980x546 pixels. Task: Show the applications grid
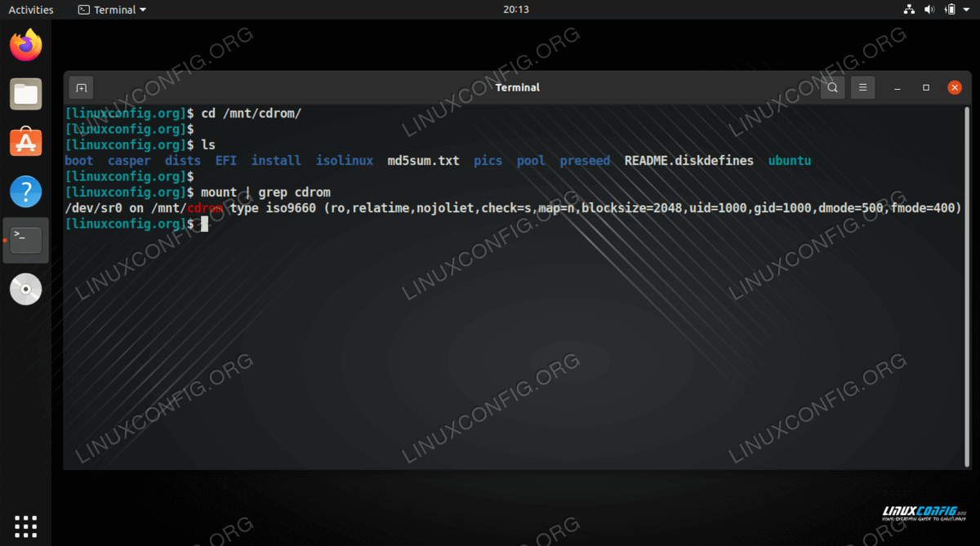coord(26,526)
